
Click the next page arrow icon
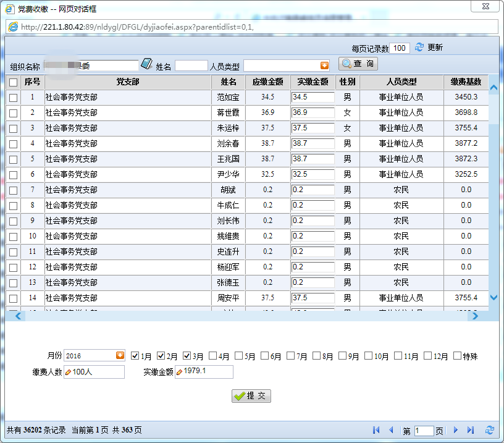[x=455, y=431]
